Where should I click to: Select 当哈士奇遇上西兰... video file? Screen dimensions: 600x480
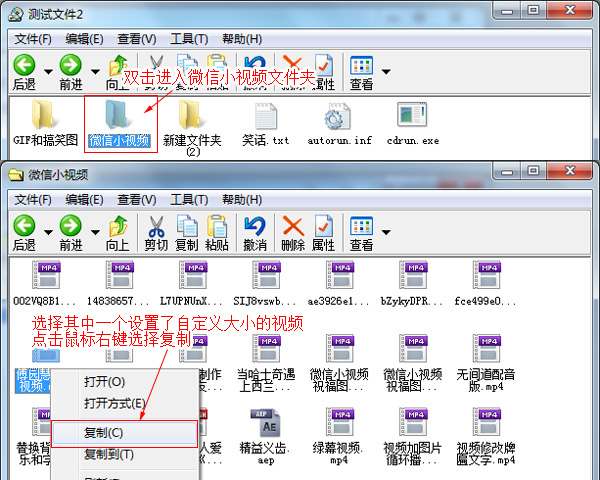coord(266,363)
